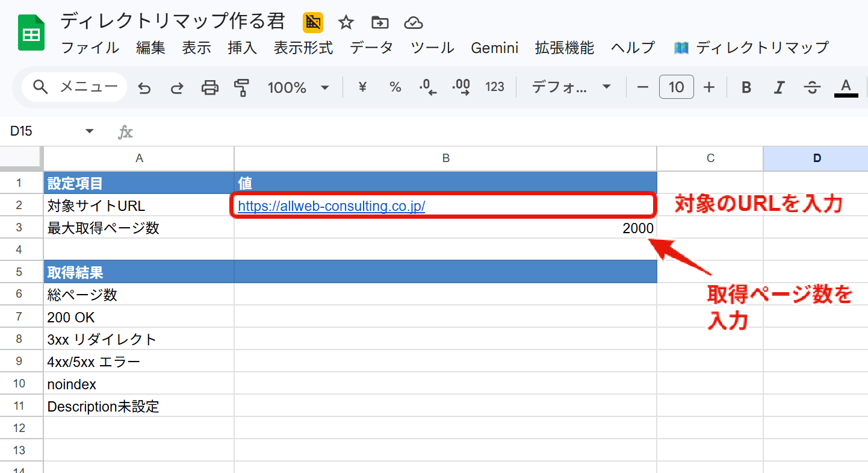The image size is (868, 473).
Task: Open the 100% zoom dropdown
Action: 299,88
